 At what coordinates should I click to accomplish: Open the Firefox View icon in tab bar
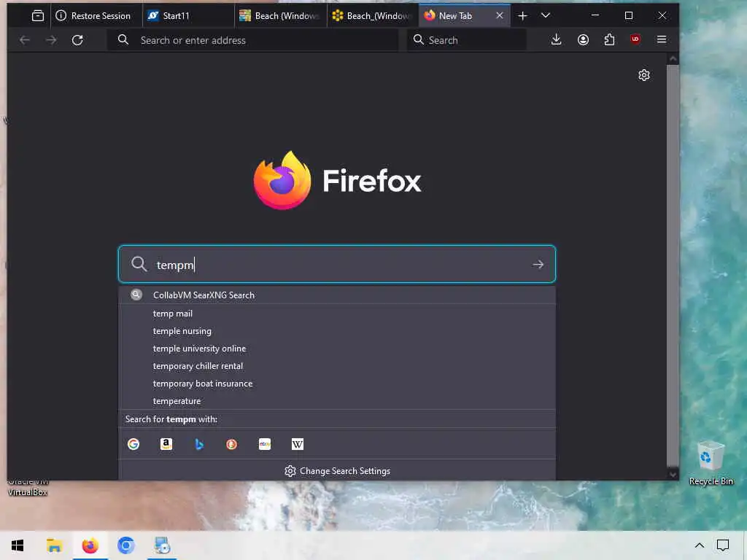tap(38, 16)
